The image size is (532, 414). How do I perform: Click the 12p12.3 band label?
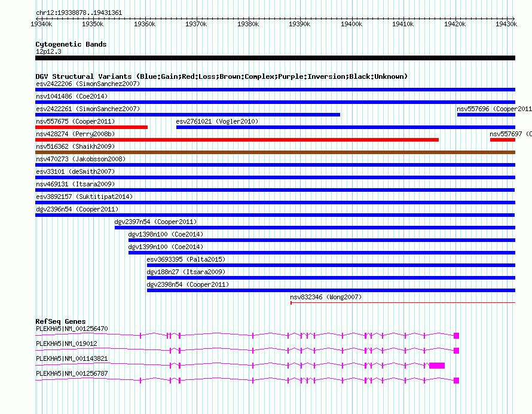48,51
